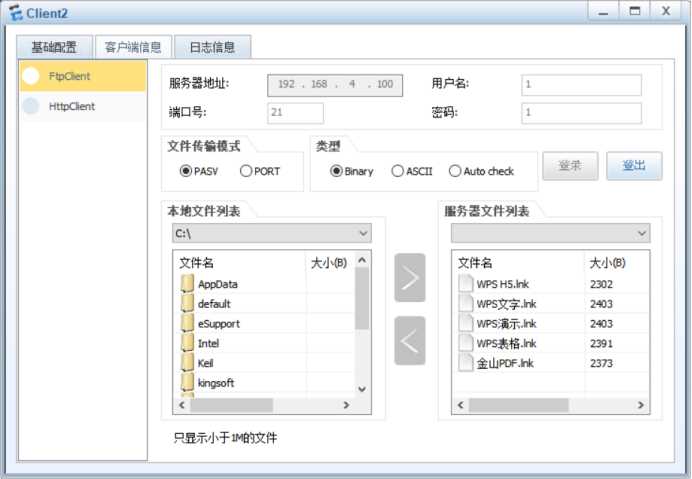Click server list horizontal scrollbar thumb
This screenshot has width=692, height=479.
pyautogui.click(x=519, y=405)
